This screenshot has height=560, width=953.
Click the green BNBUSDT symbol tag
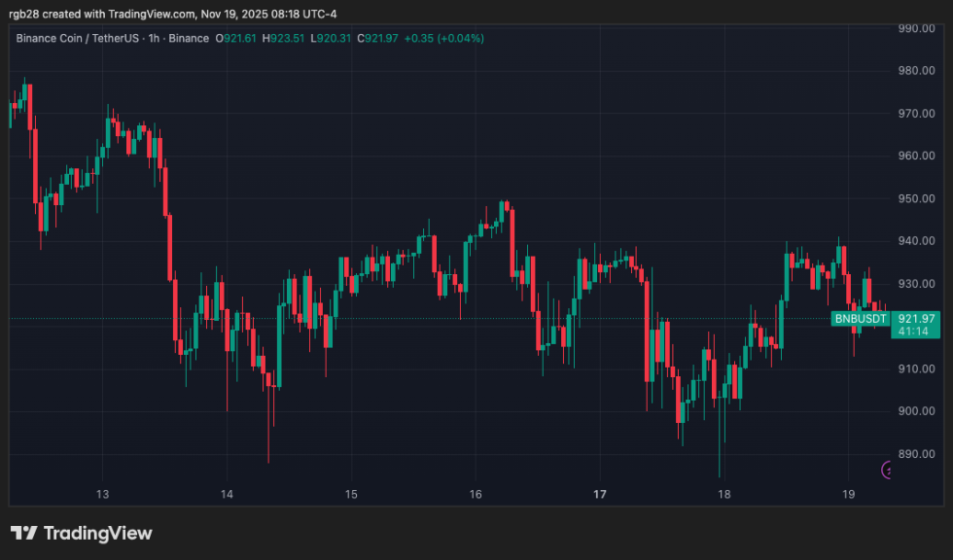pyautogui.click(x=861, y=319)
